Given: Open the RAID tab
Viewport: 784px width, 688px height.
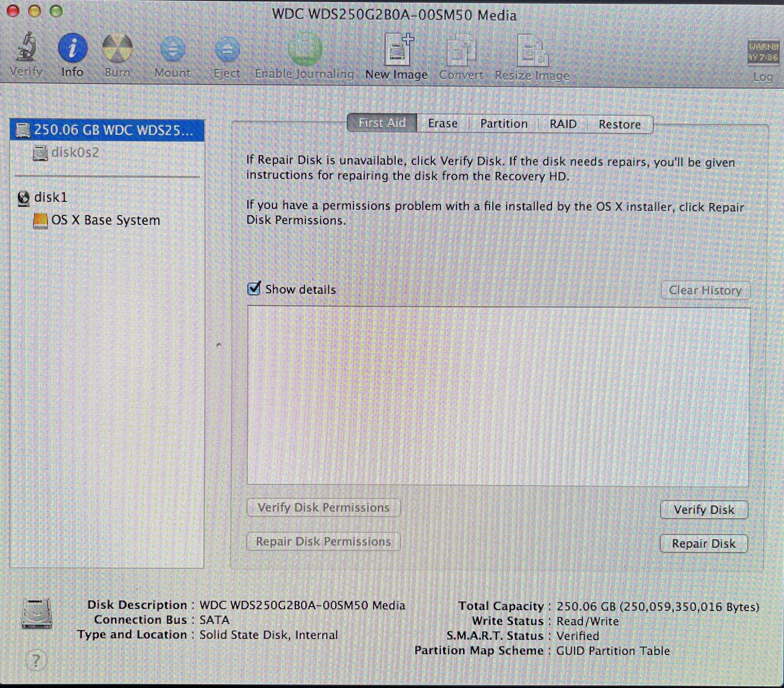Looking at the screenshot, I should (563, 124).
